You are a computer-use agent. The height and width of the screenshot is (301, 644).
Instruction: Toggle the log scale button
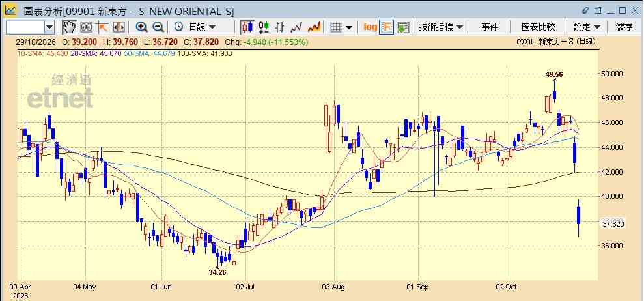370,27
